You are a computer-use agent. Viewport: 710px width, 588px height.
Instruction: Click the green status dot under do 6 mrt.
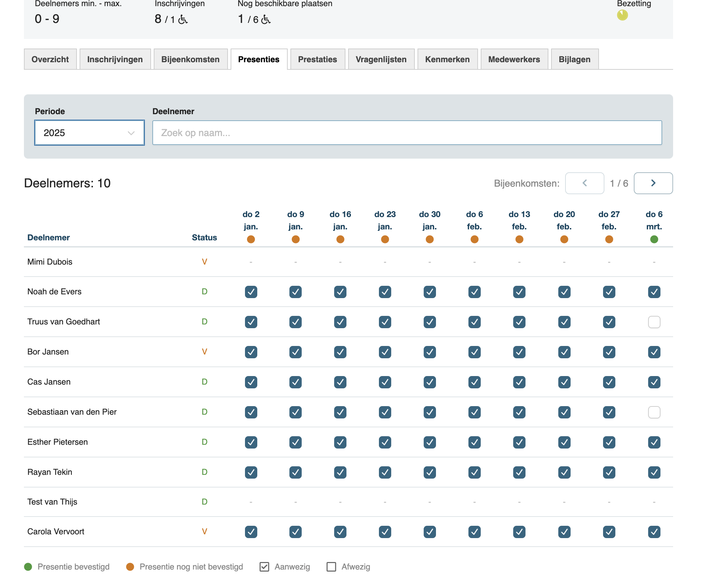point(654,239)
